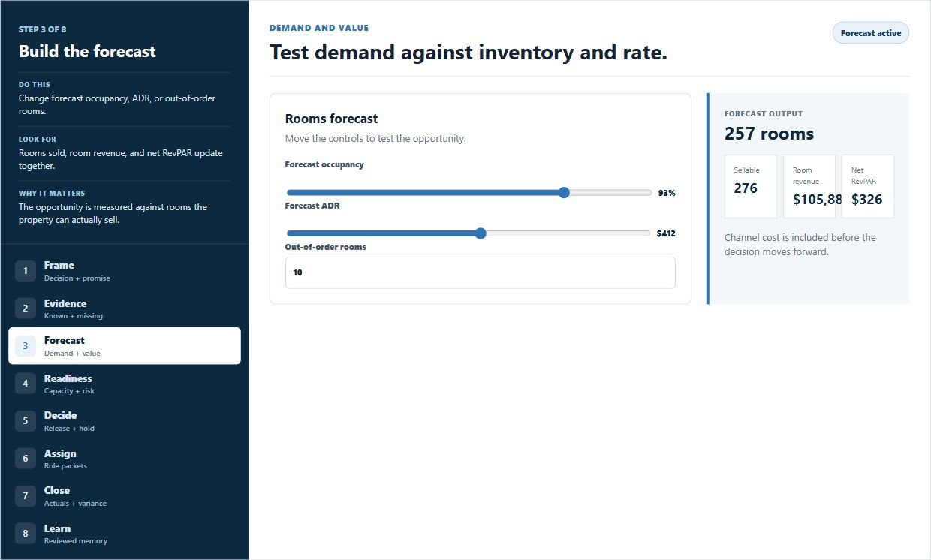Screen dimensions: 931x560
Task: Go to step 7 Close
Action: (125, 496)
